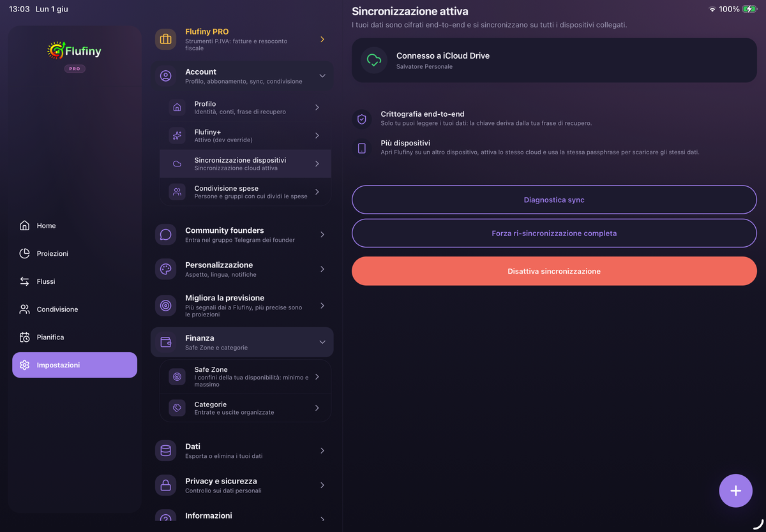Screen dimensions: 766x532
Task: Collapse the Account section chevron
Action: 322,76
